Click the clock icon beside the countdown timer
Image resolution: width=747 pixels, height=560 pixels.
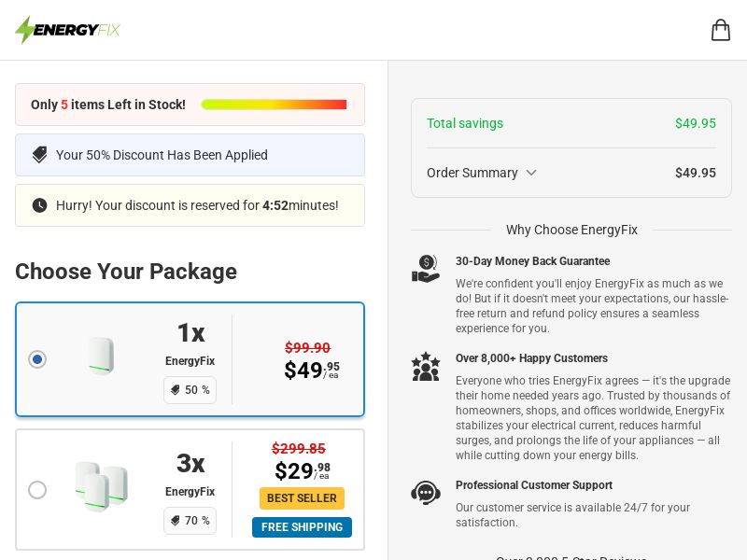[x=39, y=205]
